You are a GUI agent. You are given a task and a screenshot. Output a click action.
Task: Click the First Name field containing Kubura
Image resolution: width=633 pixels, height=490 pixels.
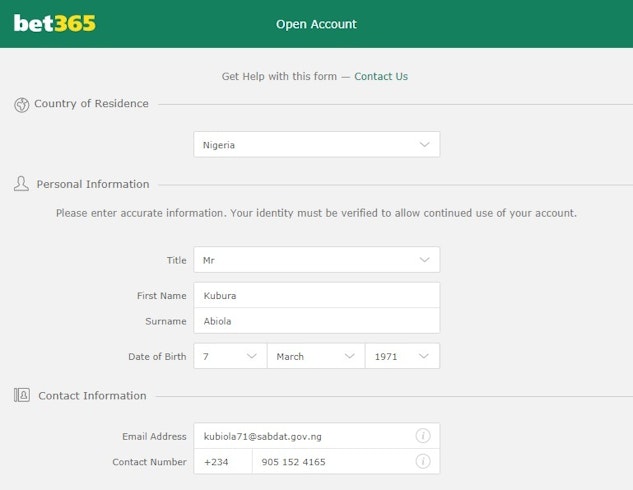click(x=316, y=296)
